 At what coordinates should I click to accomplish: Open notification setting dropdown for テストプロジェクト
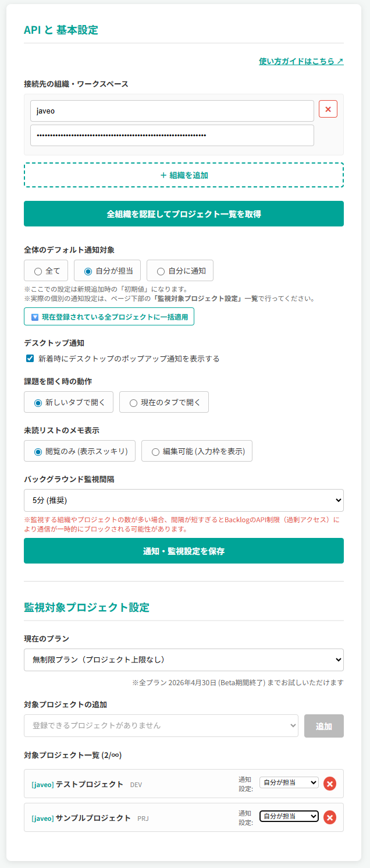(289, 783)
